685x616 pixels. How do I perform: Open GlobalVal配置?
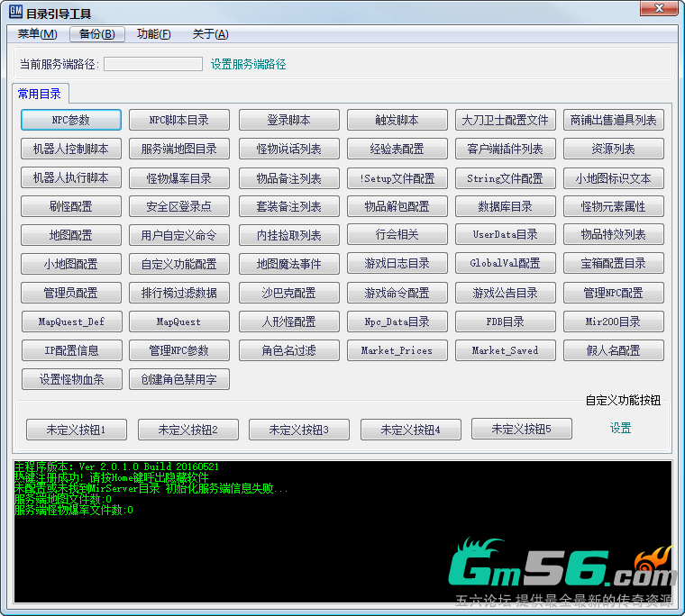click(x=506, y=263)
